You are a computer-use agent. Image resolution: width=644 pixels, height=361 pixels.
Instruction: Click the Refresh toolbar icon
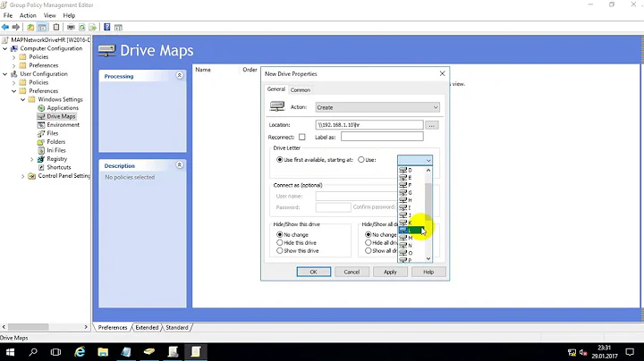[82, 27]
